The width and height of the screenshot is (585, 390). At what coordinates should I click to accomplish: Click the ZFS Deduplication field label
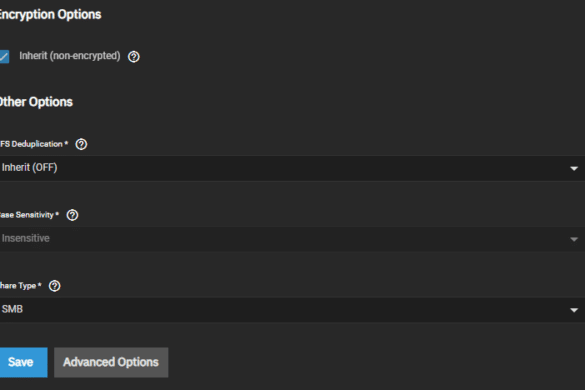pos(34,144)
